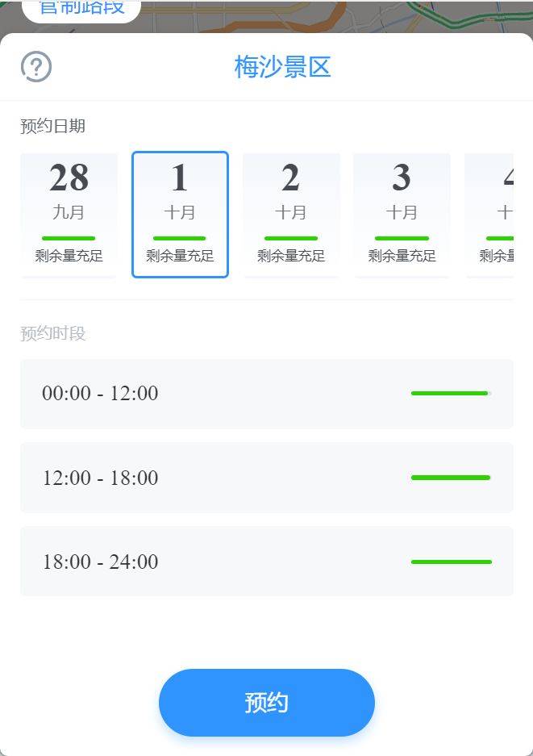Pick the partially visible October 4 card

489,215
